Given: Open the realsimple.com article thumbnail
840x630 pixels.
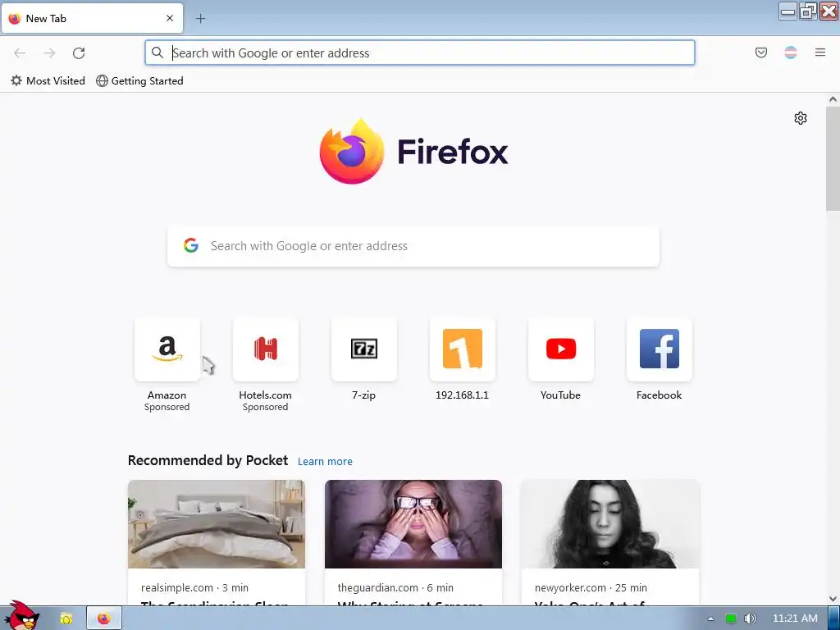Looking at the screenshot, I should 217,524.
